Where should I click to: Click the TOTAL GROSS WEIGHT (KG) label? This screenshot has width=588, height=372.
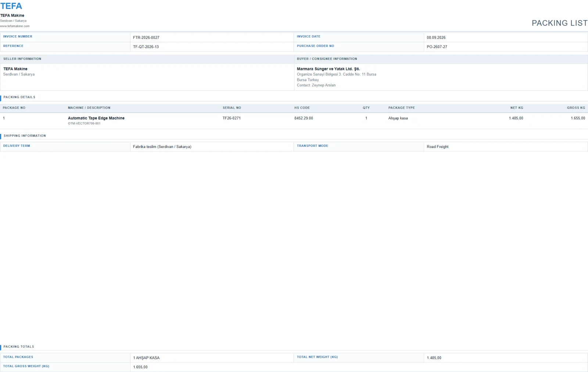(x=26, y=366)
